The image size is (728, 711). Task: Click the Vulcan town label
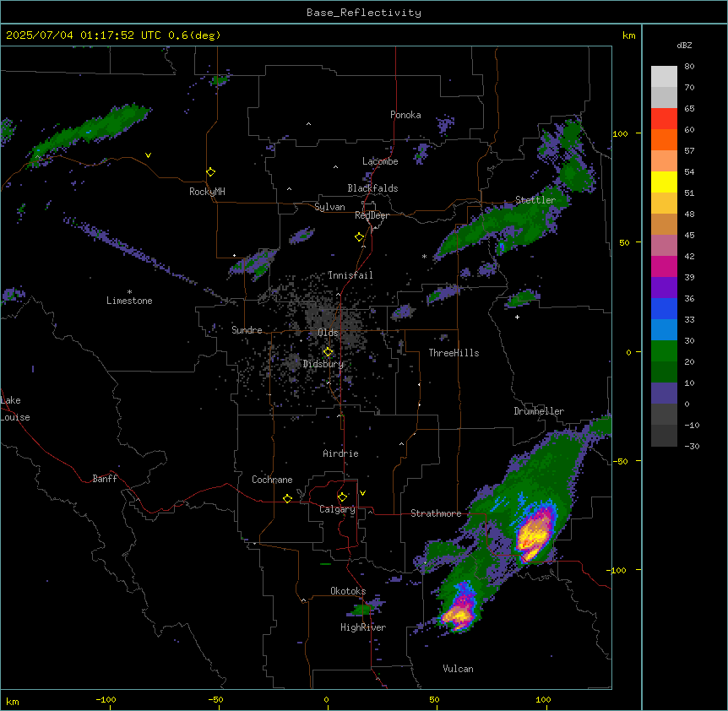point(459,669)
